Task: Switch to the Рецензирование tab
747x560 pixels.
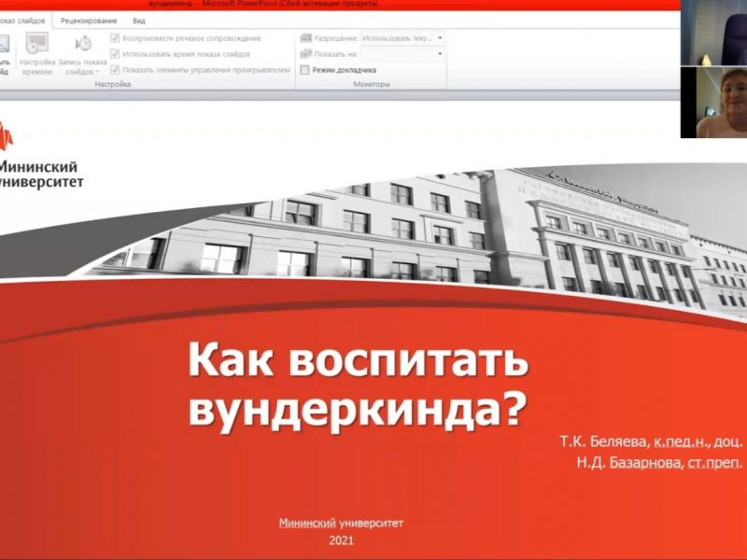Action: click(x=90, y=20)
